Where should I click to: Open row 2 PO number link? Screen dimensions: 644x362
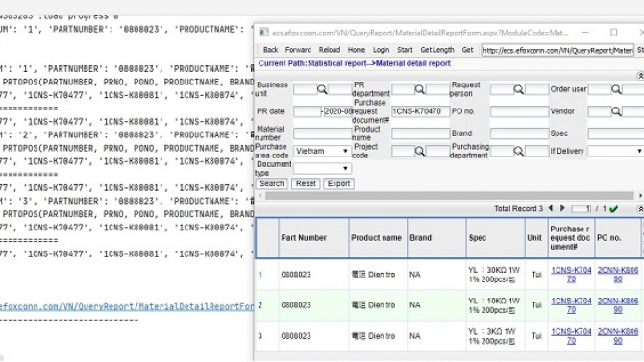[618, 305]
